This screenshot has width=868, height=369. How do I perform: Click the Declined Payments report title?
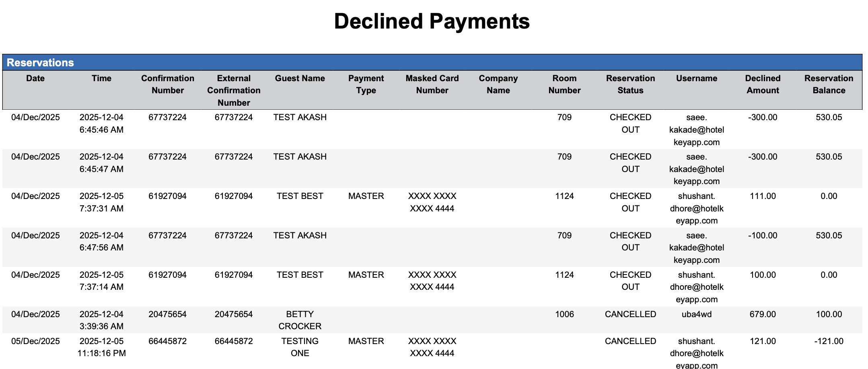[432, 21]
